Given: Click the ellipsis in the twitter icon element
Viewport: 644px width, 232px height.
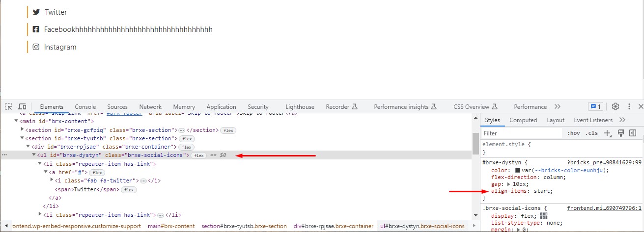Looking at the screenshot, I should coord(143,180).
